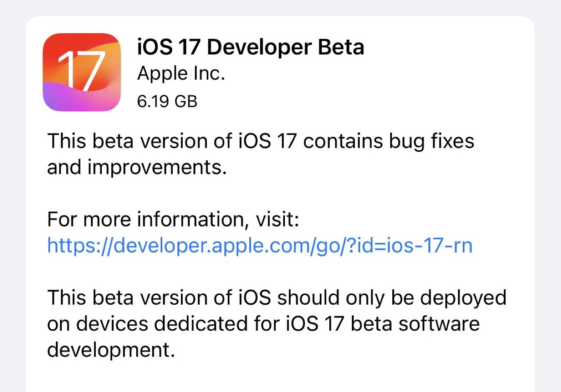Screen dimensions: 561x392
Task: Open the developer.apple.com release notes link
Action: tap(260, 246)
